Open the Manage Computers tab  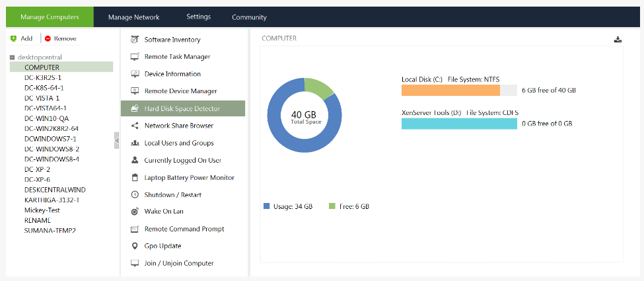tap(50, 17)
